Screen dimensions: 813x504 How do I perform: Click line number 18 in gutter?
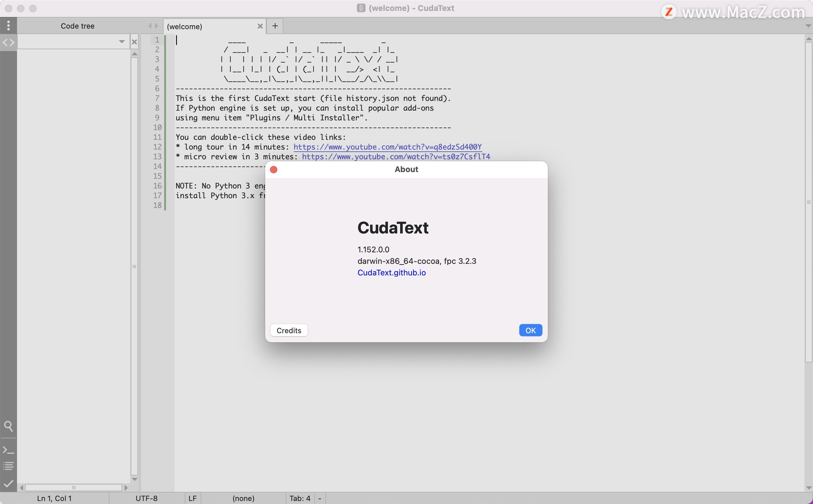158,205
